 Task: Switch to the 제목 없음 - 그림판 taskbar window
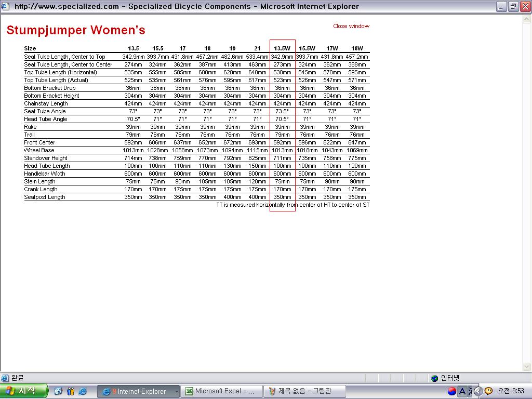[305, 391]
